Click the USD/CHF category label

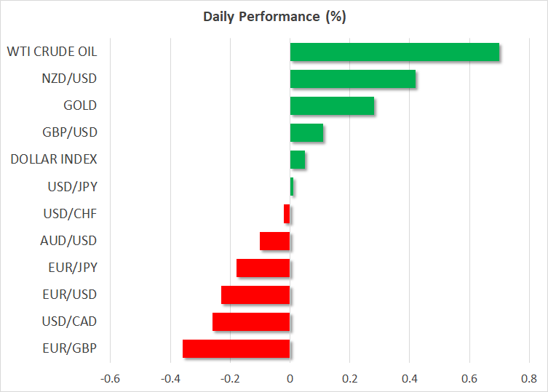(x=71, y=214)
